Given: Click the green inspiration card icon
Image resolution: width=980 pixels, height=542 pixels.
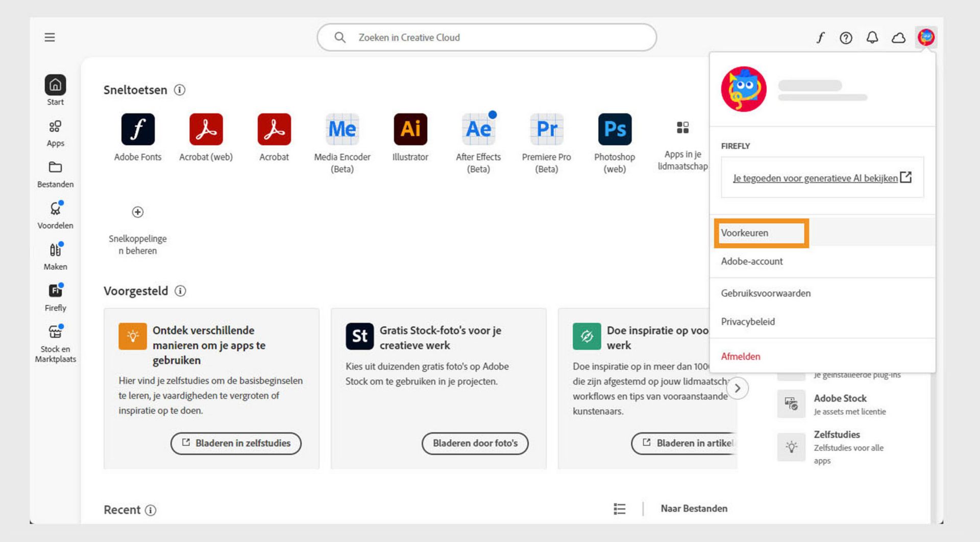Looking at the screenshot, I should (586, 336).
